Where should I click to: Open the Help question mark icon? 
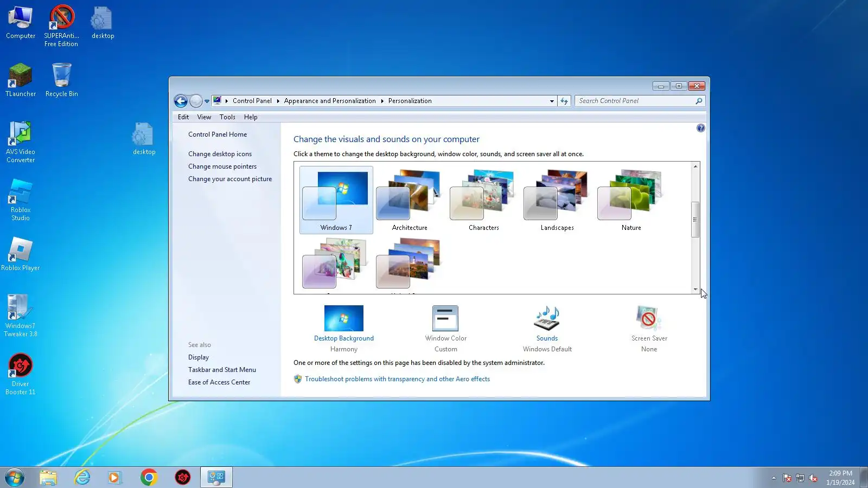pos(701,128)
